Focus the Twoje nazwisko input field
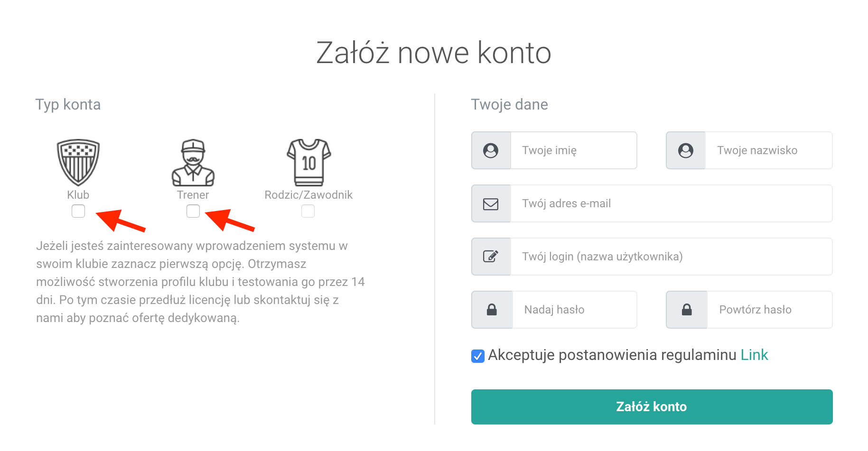The image size is (868, 451). point(768,150)
